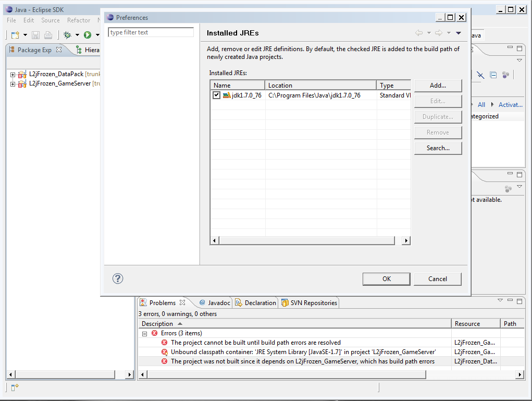Click the fast view icon in status bar
Viewport: 532px width, 401px height.
15,387
